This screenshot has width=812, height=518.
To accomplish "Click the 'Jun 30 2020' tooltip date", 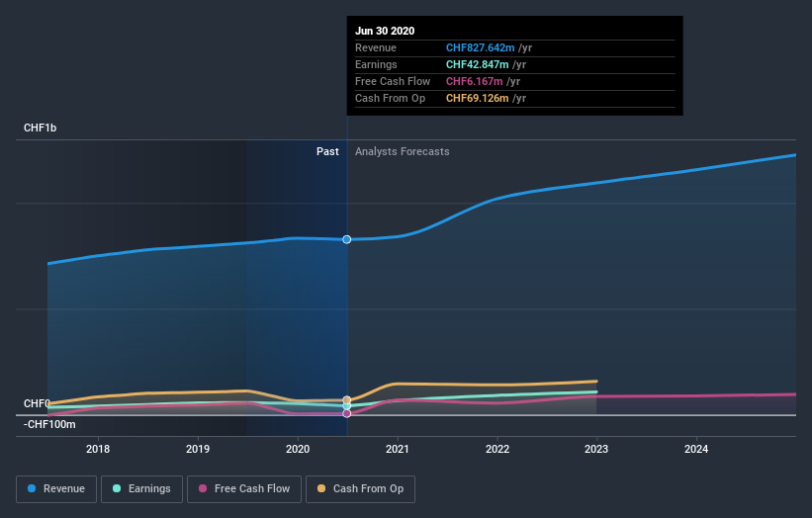I will (385, 31).
